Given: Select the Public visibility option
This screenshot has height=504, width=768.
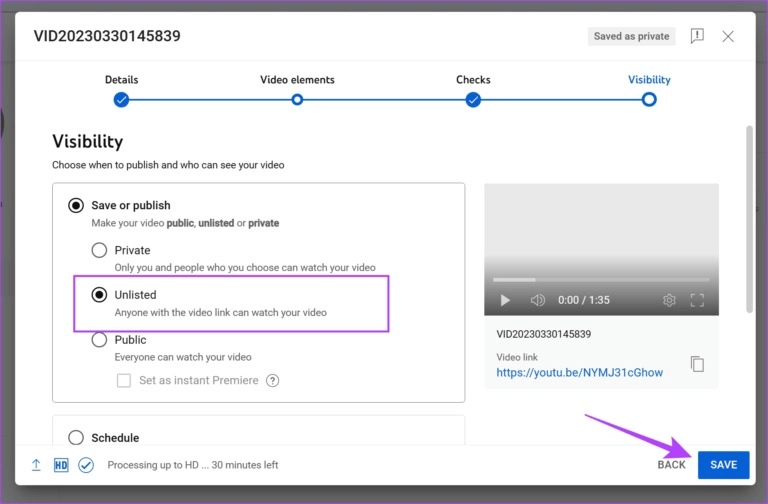Looking at the screenshot, I should 100,340.
